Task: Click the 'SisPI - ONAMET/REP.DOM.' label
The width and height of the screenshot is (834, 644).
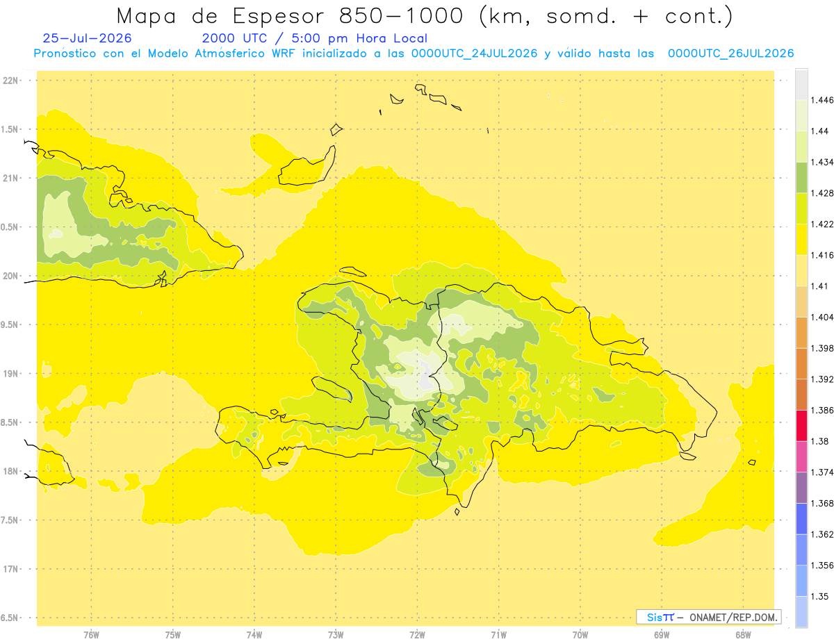Action: [x=709, y=617]
